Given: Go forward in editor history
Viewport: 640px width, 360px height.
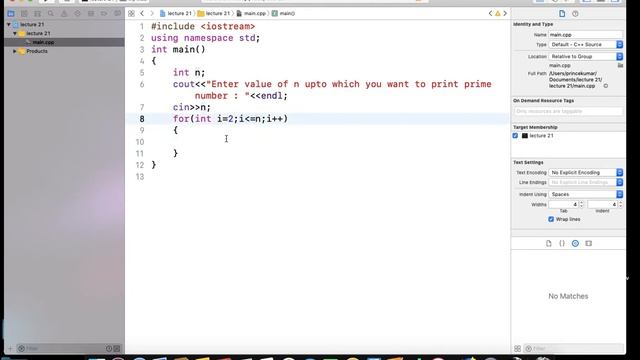Looking at the screenshot, I should pos(152,13).
